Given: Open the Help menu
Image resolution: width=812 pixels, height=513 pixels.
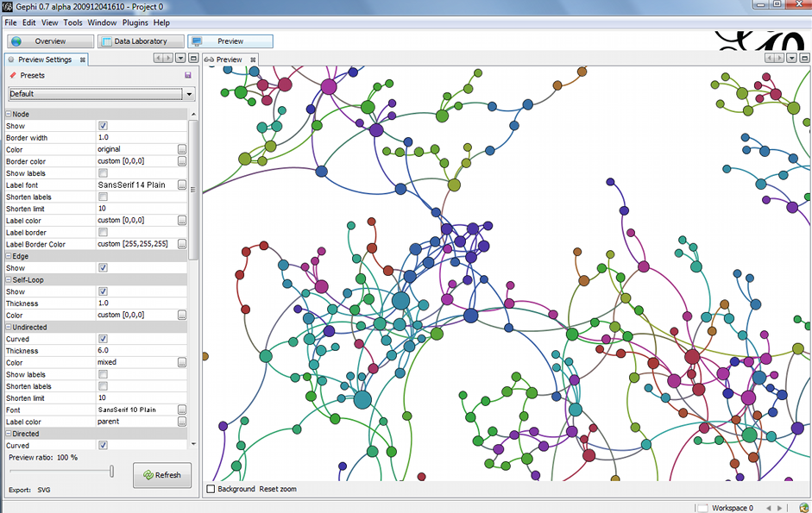Looking at the screenshot, I should tap(161, 22).
